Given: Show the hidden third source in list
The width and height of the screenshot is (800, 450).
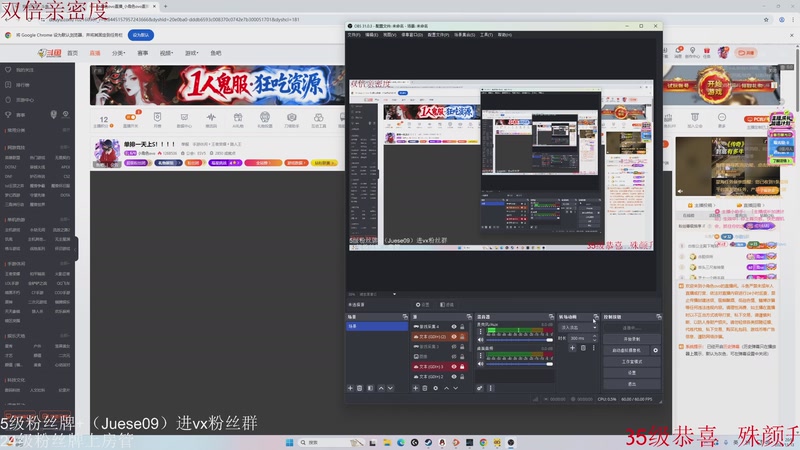Looking at the screenshot, I should [454, 346].
